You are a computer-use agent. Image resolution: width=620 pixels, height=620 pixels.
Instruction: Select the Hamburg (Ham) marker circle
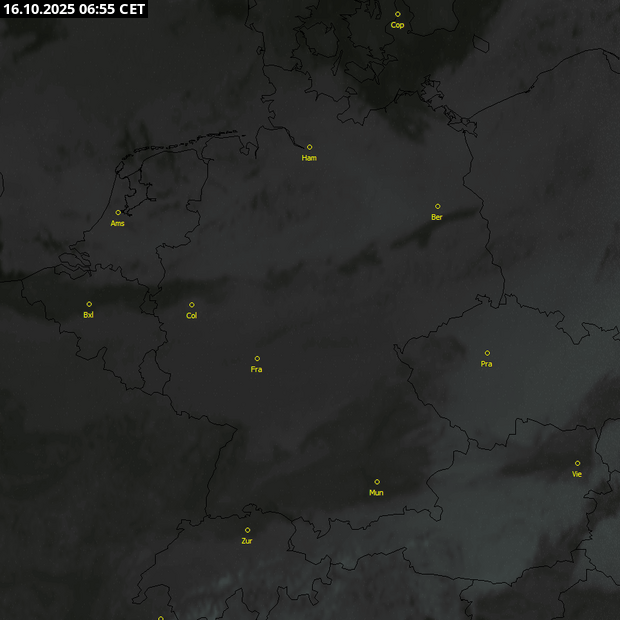click(x=309, y=147)
